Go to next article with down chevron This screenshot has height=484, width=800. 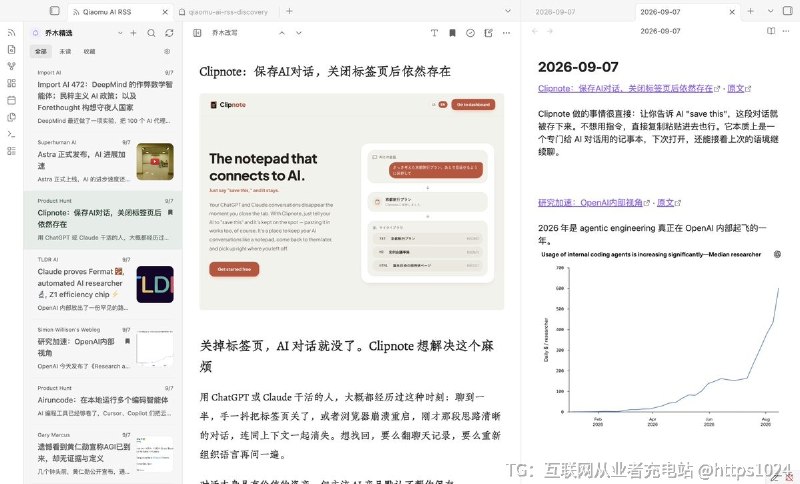[x=298, y=33]
